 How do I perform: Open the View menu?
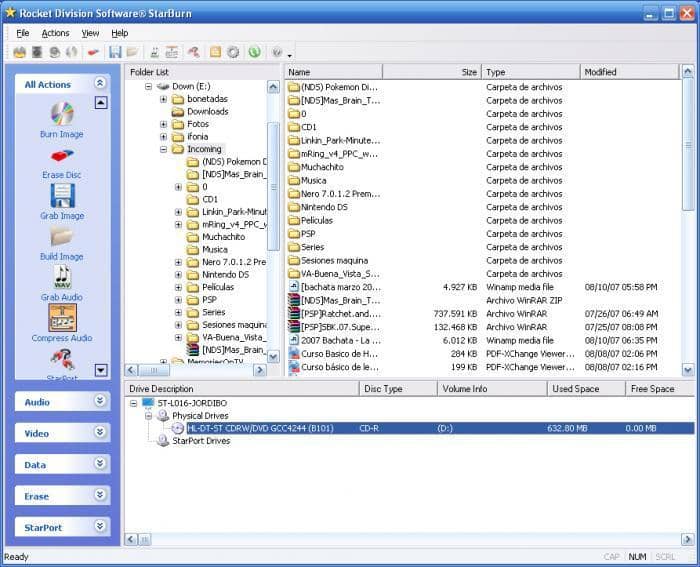90,33
